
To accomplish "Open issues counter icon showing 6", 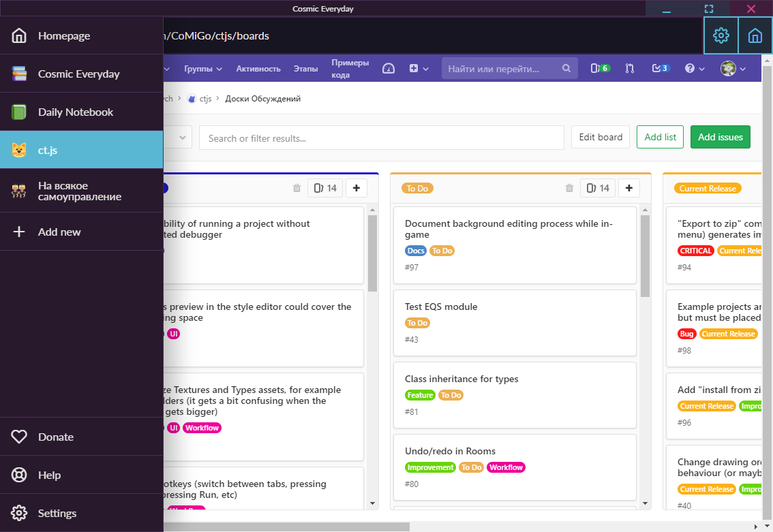I will coord(600,69).
